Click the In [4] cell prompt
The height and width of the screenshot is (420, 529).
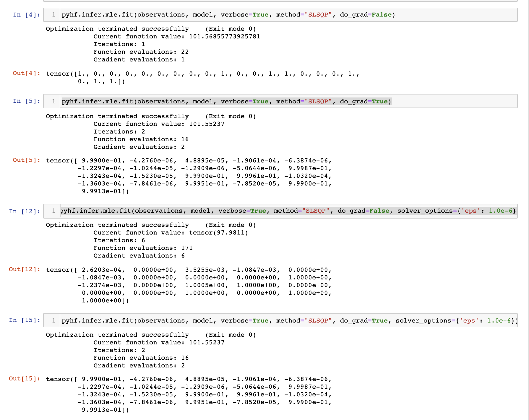pyautogui.click(x=26, y=14)
